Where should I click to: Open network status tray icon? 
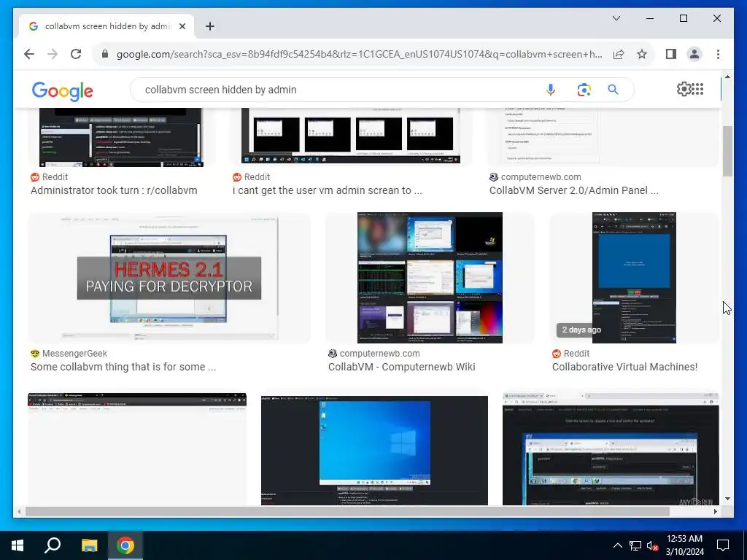pyautogui.click(x=635, y=545)
